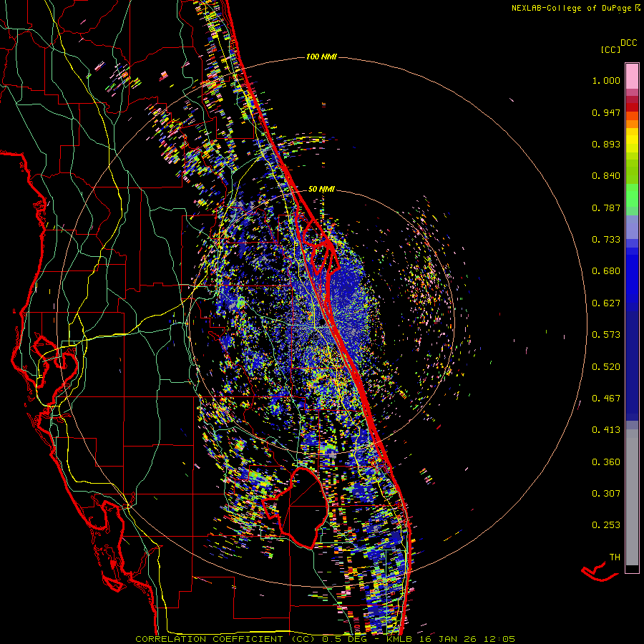Pick the red swatch near 0.947
This screenshot has height=644, width=644.
pos(632,107)
